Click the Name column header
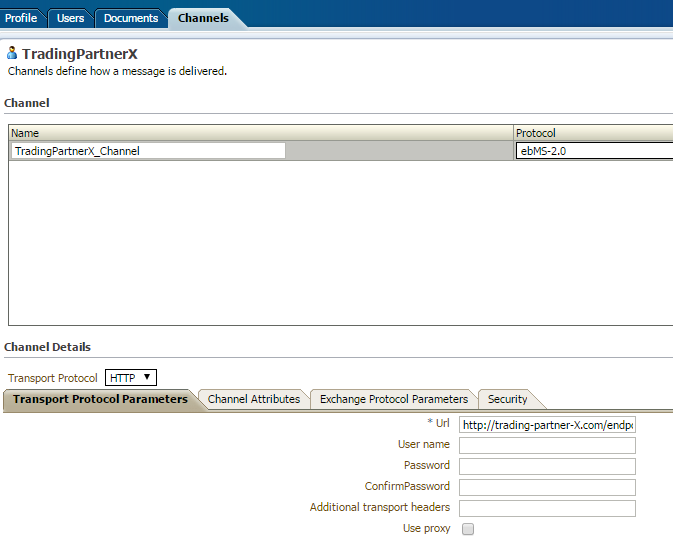Image resolution: width=673 pixels, height=553 pixels. pyautogui.click(x=261, y=133)
